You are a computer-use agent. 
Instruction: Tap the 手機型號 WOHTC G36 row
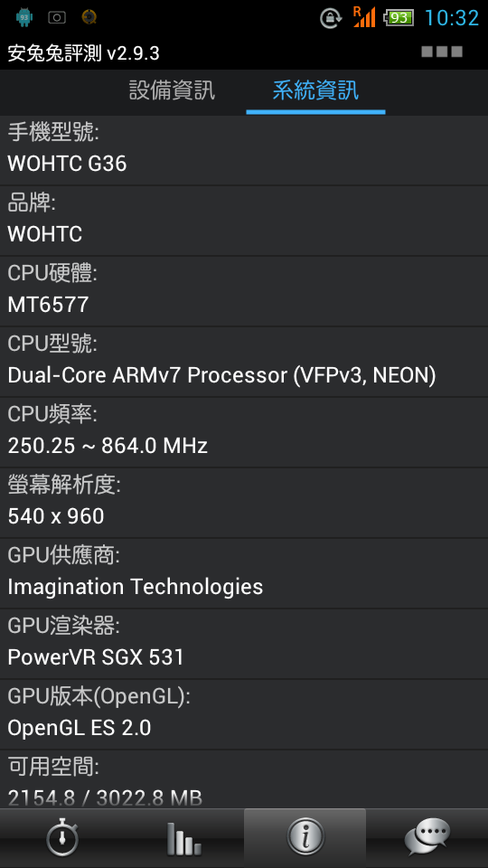coord(244,150)
